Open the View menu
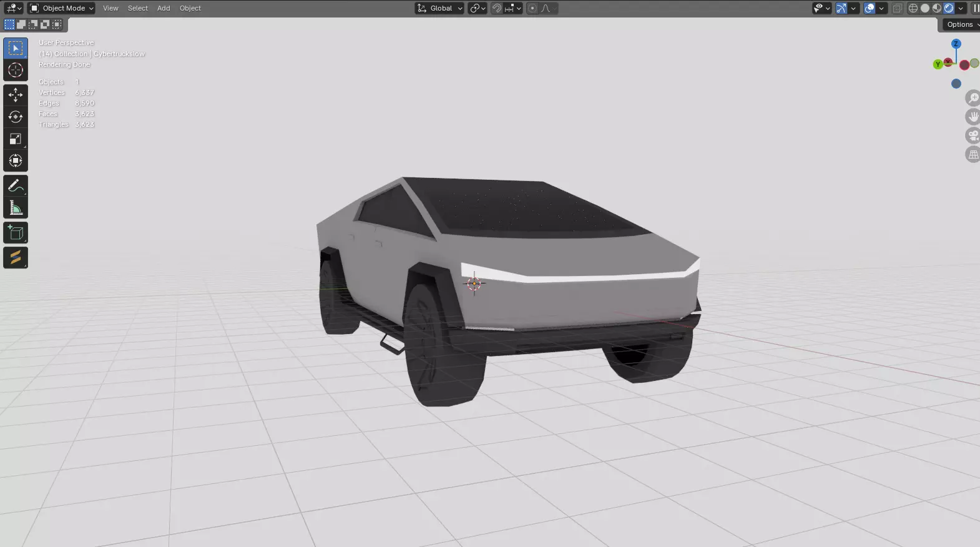 [x=110, y=8]
